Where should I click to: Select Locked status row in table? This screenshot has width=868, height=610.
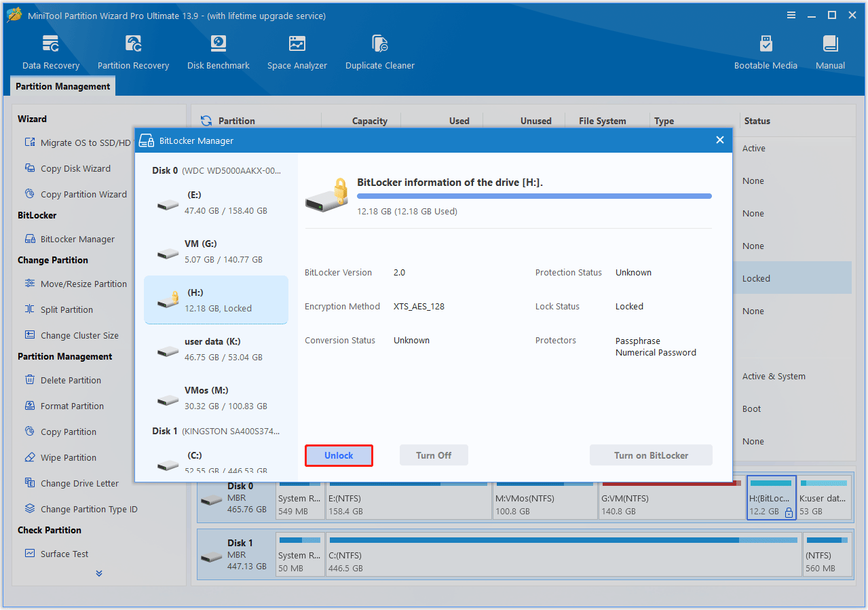click(x=792, y=278)
